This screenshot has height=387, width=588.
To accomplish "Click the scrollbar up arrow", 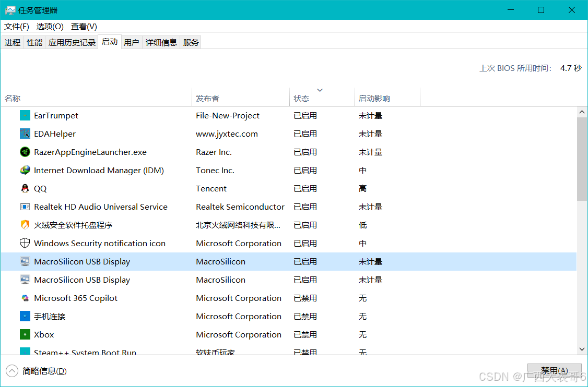I will coord(582,112).
